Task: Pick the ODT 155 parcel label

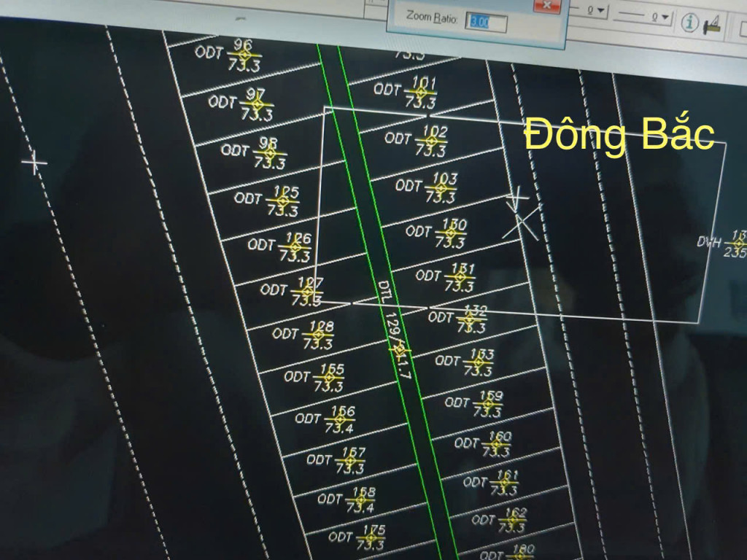Action: click(x=297, y=377)
